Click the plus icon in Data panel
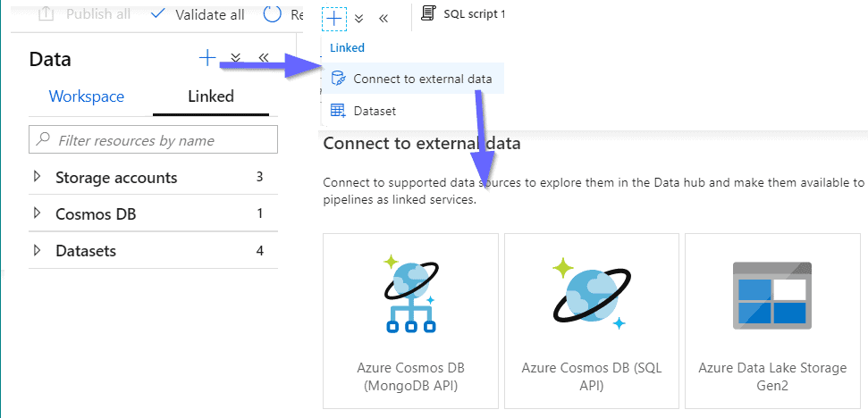868x418 pixels. coord(207,57)
